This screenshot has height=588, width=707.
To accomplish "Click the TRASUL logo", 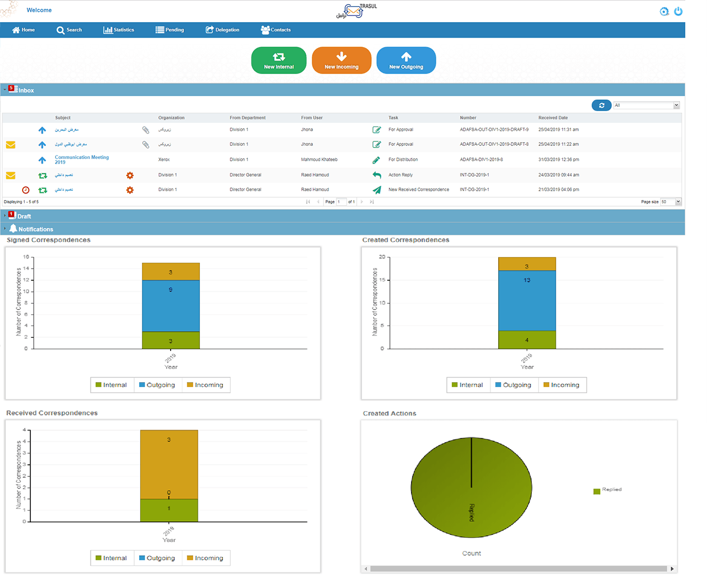I will tap(356, 11).
